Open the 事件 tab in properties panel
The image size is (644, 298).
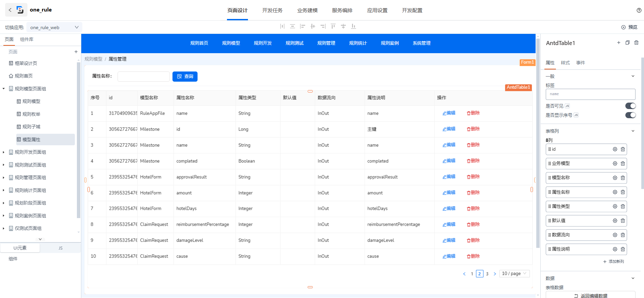coord(581,63)
